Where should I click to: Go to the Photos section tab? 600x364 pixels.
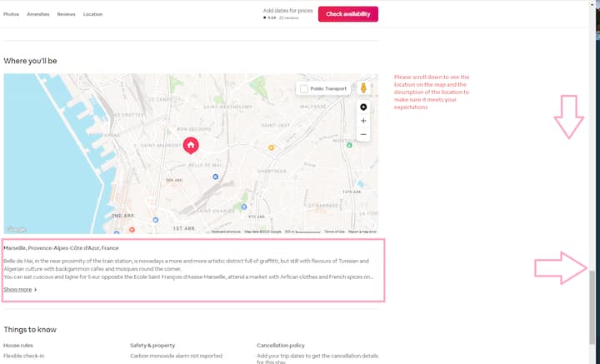[x=12, y=14]
